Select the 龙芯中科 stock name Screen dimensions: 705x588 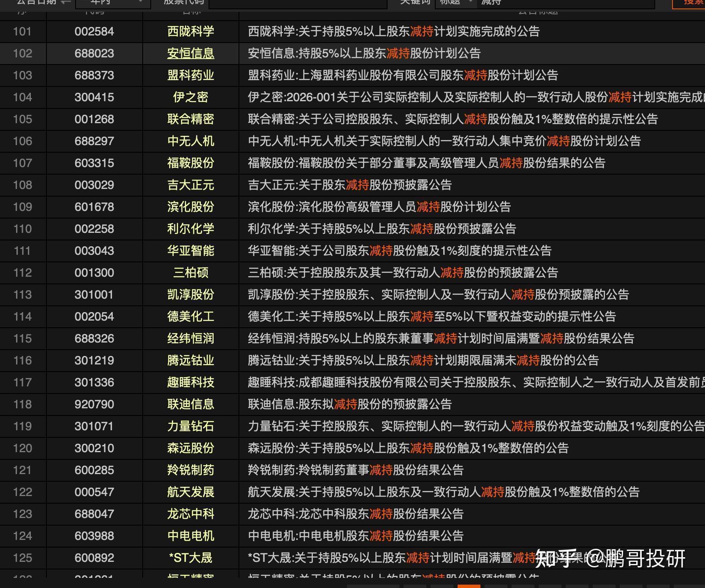coord(191,514)
